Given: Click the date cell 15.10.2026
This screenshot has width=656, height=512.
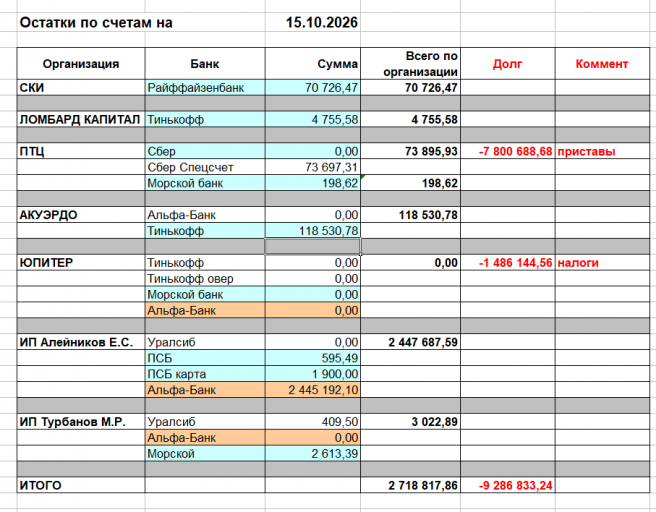Looking at the screenshot, I should [x=313, y=23].
